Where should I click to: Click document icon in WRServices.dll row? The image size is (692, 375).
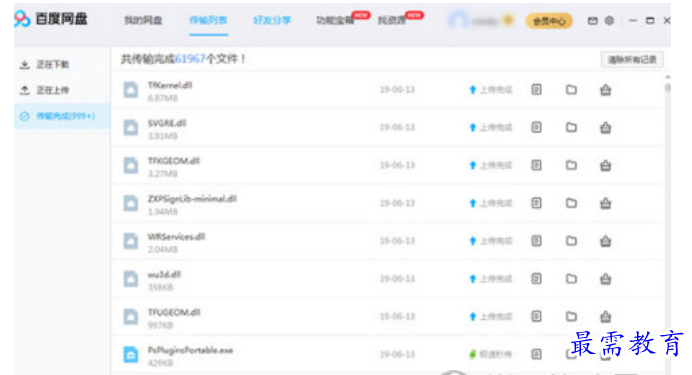coord(536,241)
